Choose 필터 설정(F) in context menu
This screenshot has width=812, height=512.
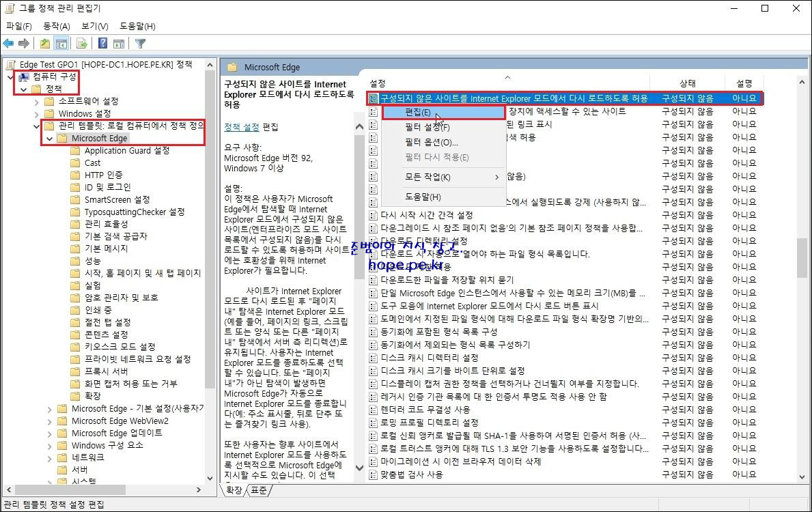443,128
